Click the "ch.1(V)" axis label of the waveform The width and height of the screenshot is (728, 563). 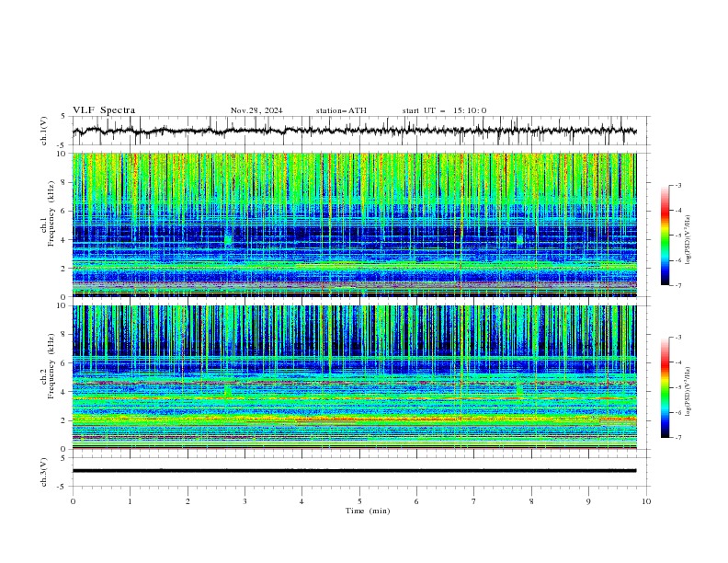(x=44, y=131)
